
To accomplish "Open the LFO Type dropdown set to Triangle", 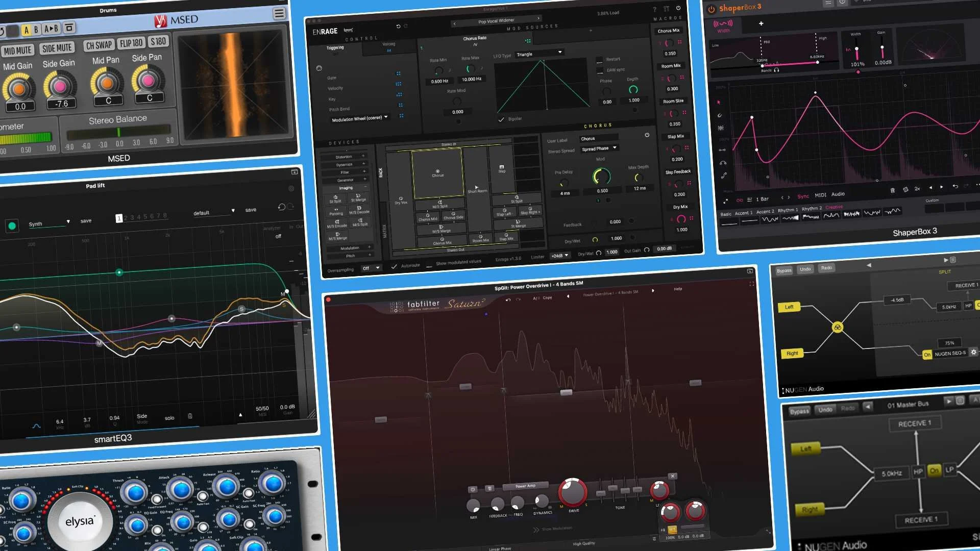I will pos(538,53).
